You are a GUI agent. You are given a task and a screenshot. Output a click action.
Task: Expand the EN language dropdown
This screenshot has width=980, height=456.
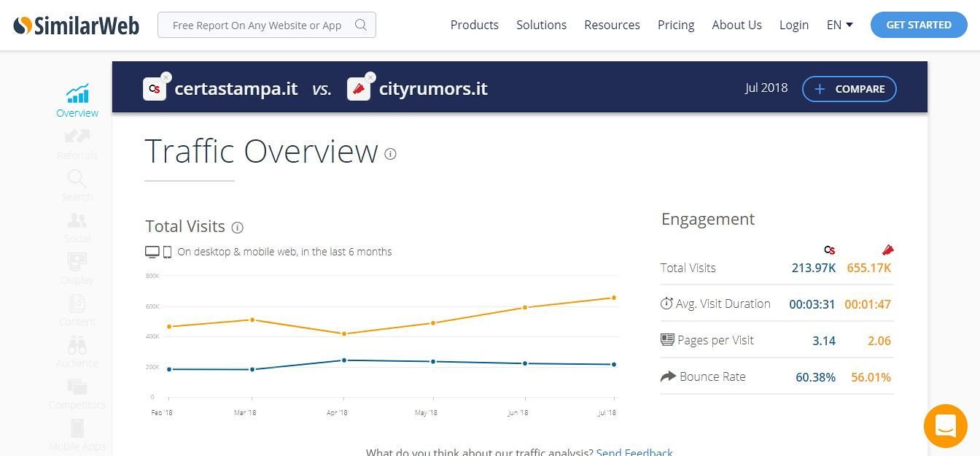point(839,25)
